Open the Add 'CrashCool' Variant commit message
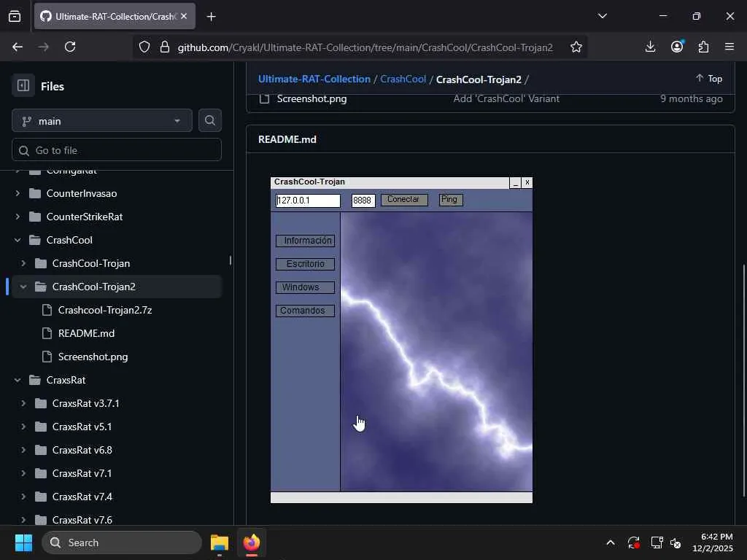The height and width of the screenshot is (560, 747). [506, 98]
